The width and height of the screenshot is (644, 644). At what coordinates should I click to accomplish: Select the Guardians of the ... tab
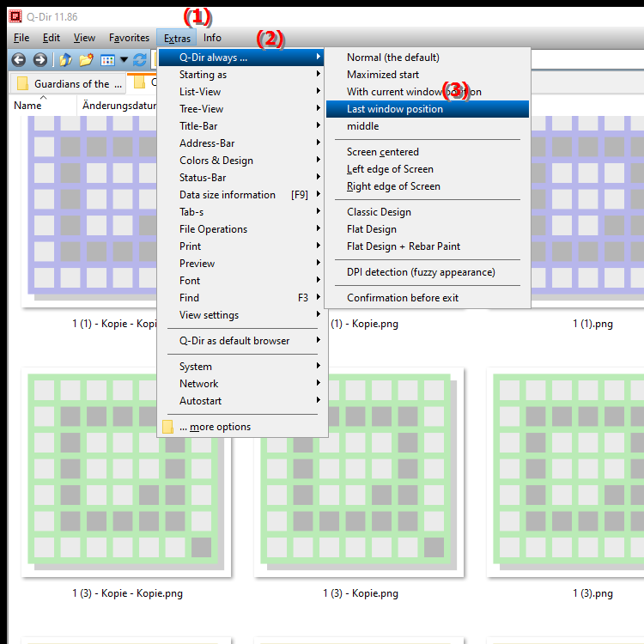(x=67, y=83)
